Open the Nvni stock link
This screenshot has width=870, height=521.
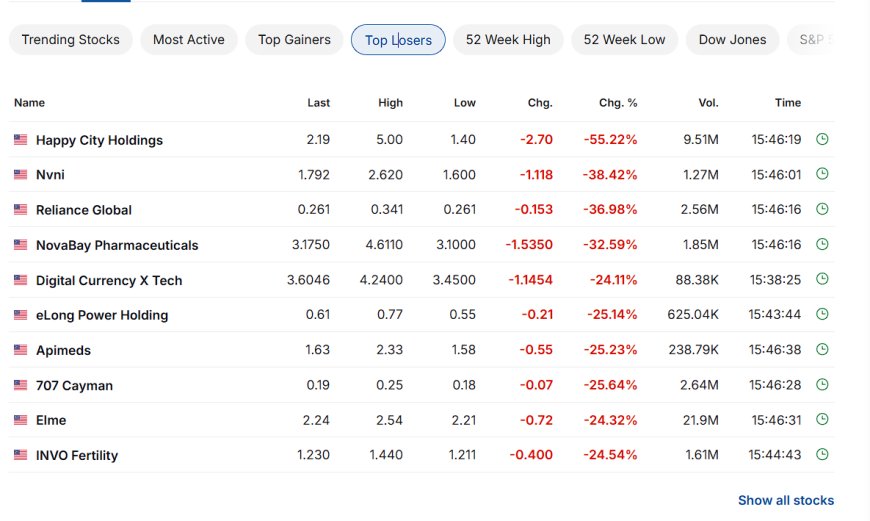(50, 175)
